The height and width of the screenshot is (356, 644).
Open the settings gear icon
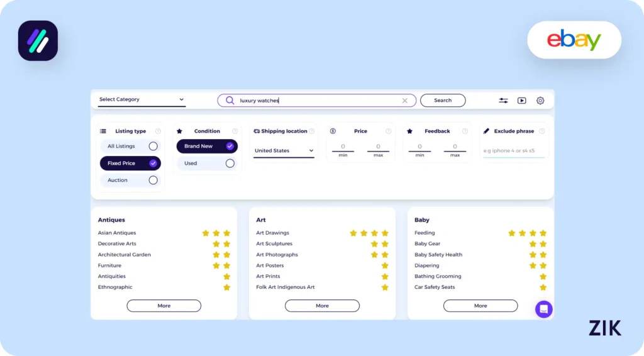(x=540, y=101)
